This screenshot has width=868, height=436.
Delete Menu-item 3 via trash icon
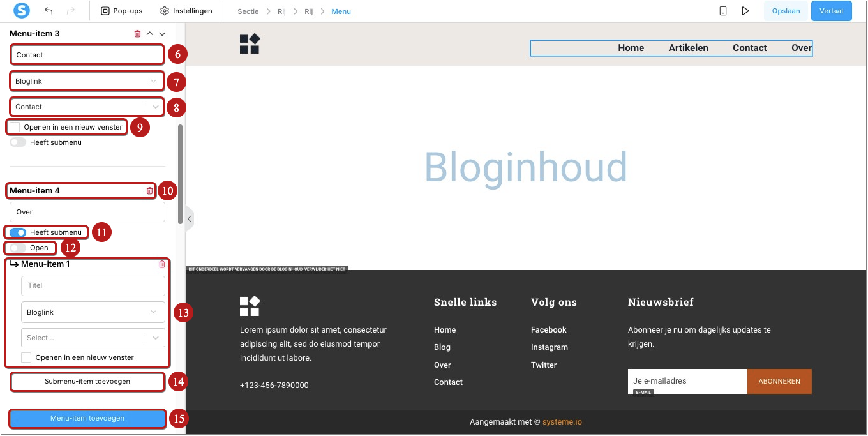point(137,34)
